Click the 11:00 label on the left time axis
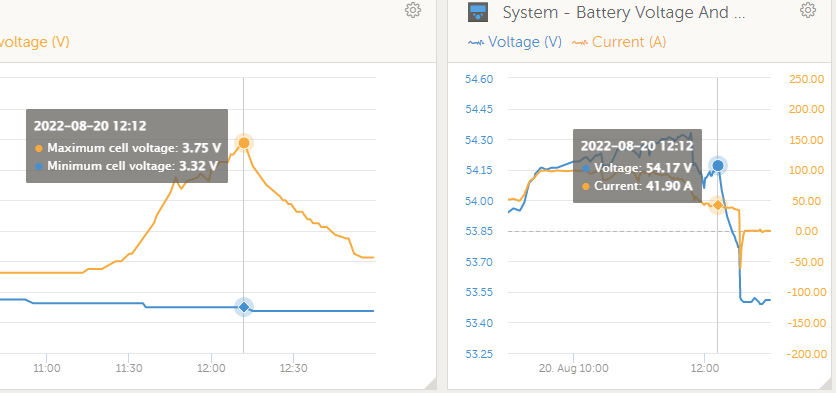The image size is (836, 393). click(47, 368)
